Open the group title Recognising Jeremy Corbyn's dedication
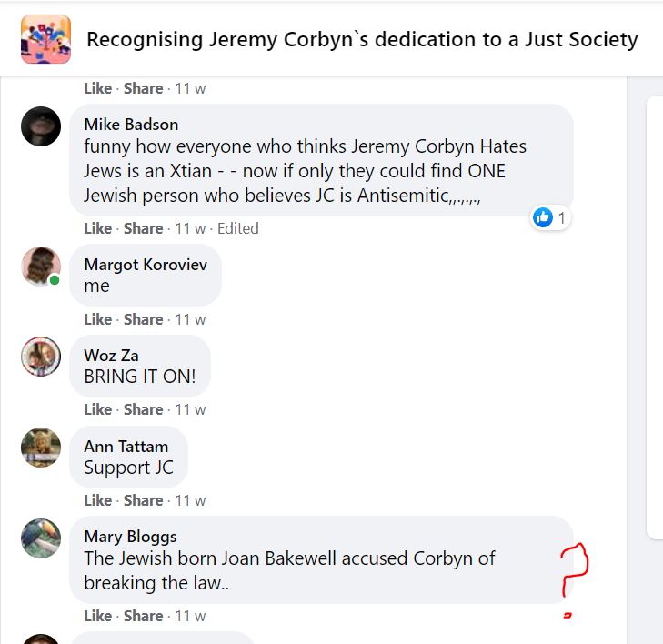 pyautogui.click(x=362, y=40)
